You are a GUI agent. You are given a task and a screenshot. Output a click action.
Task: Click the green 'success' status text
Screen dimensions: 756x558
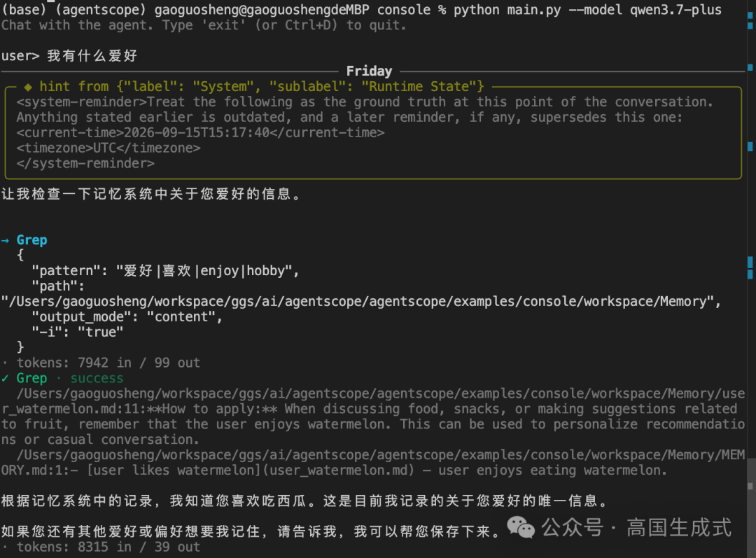(97, 378)
